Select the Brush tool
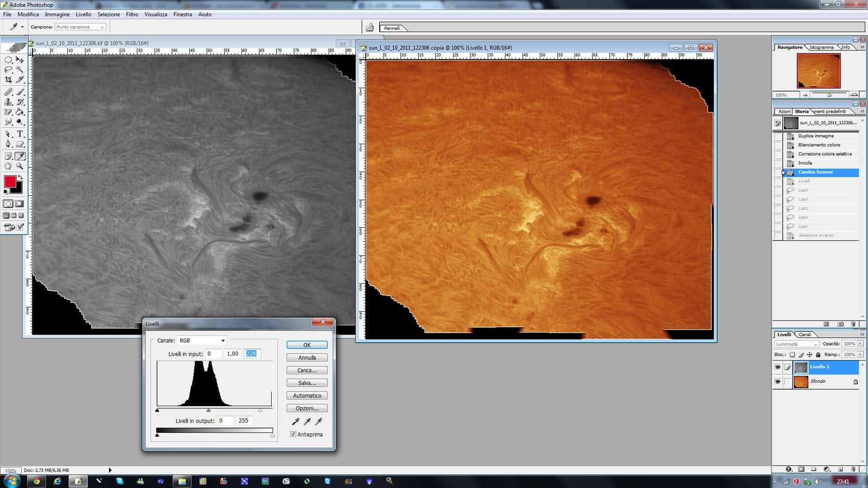 click(20, 92)
